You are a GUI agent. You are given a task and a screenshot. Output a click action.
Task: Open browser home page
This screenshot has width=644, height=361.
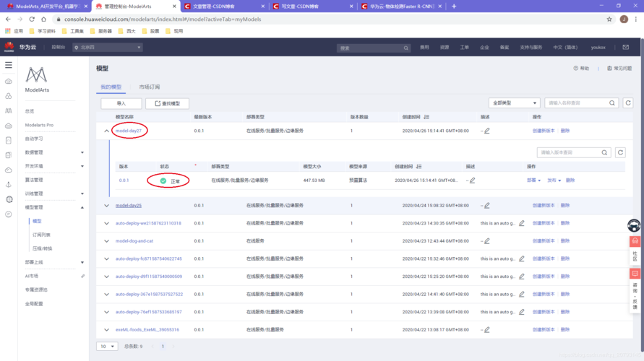click(43, 19)
